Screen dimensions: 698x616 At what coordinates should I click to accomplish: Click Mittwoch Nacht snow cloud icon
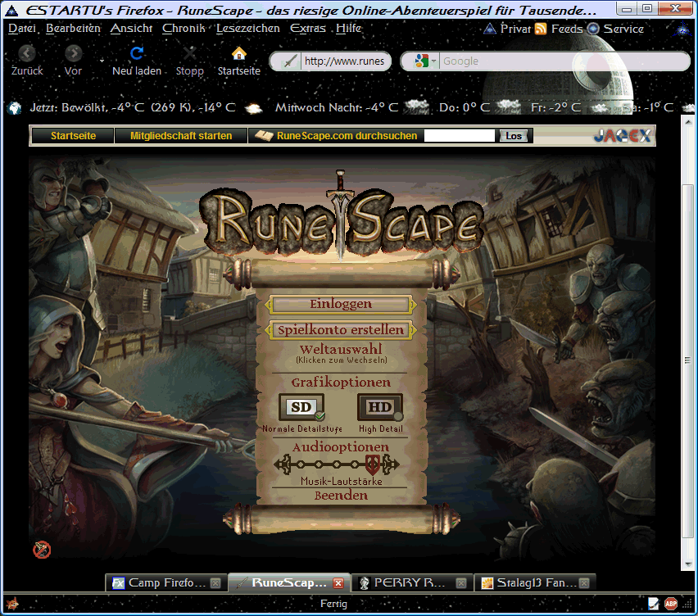417,106
